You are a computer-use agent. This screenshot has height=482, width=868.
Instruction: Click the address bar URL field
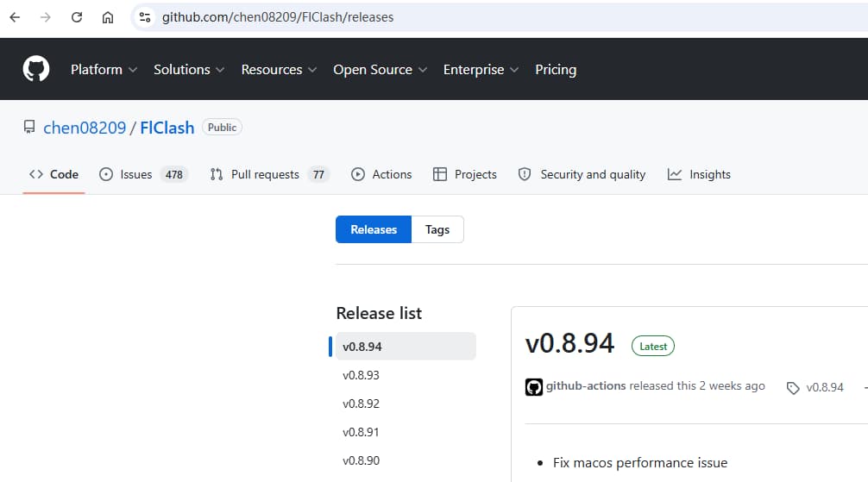pos(498,17)
